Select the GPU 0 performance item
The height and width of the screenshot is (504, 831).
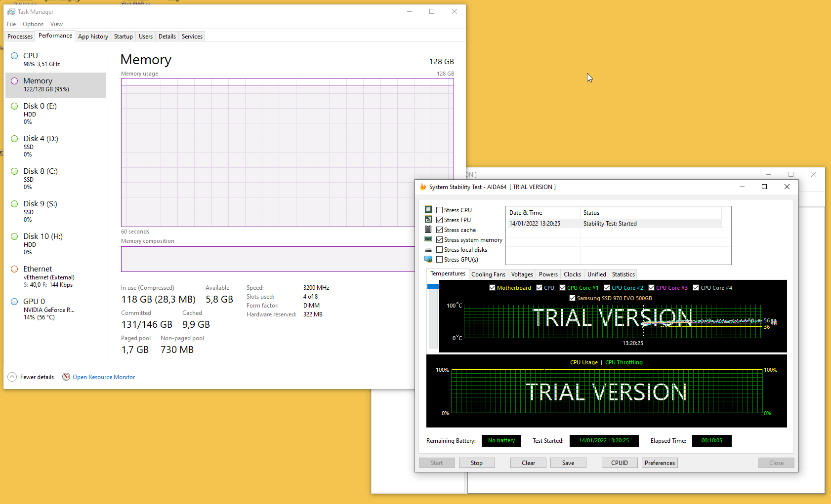[49, 309]
